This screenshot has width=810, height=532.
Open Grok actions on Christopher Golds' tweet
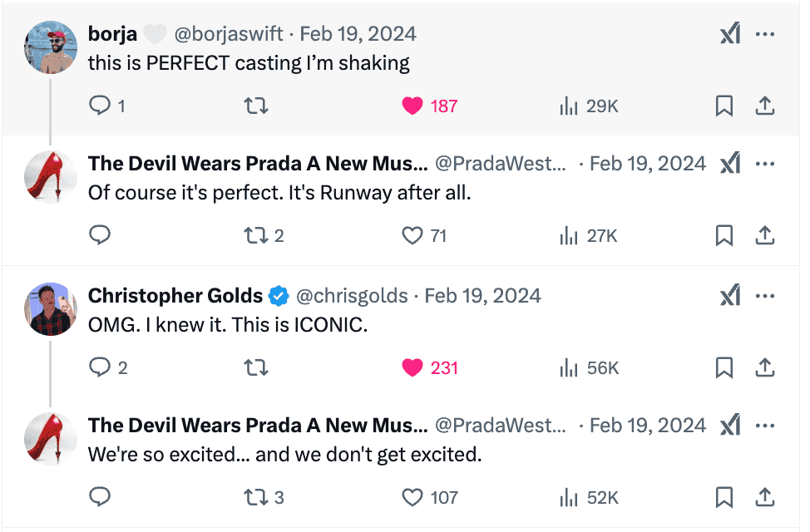(x=730, y=295)
